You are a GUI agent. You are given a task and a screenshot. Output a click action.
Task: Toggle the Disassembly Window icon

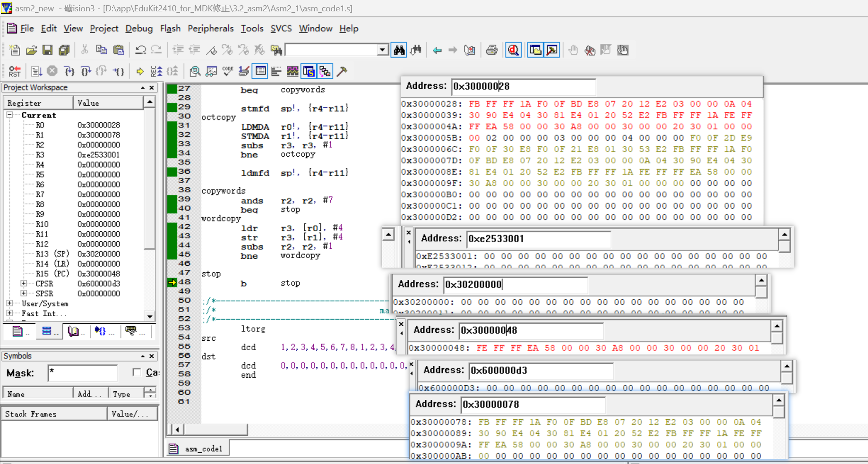[x=195, y=71]
